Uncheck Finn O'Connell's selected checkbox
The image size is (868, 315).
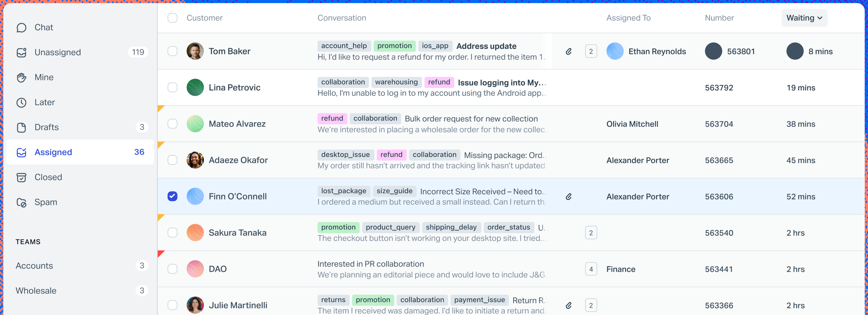pos(173,196)
